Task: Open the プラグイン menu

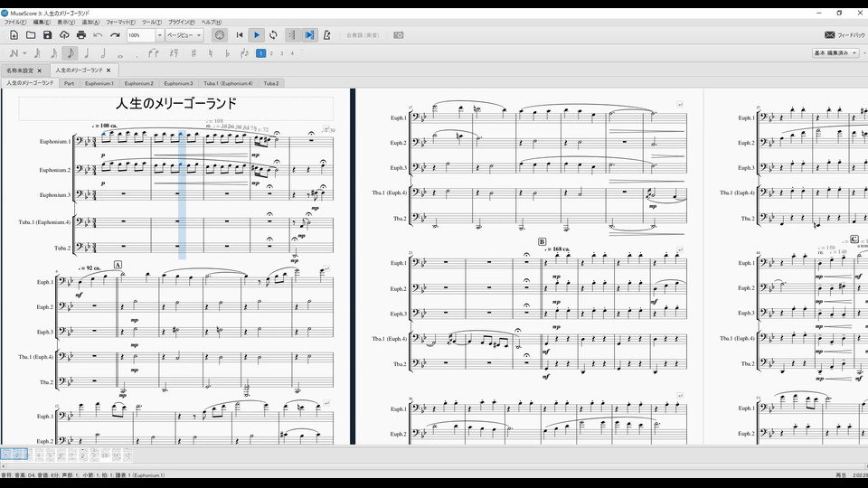Action: [x=182, y=22]
